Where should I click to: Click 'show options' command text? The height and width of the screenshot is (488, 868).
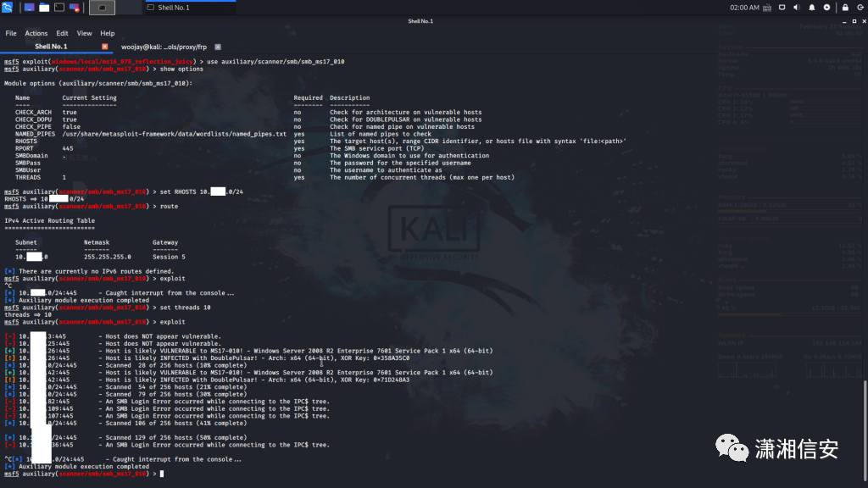181,69
